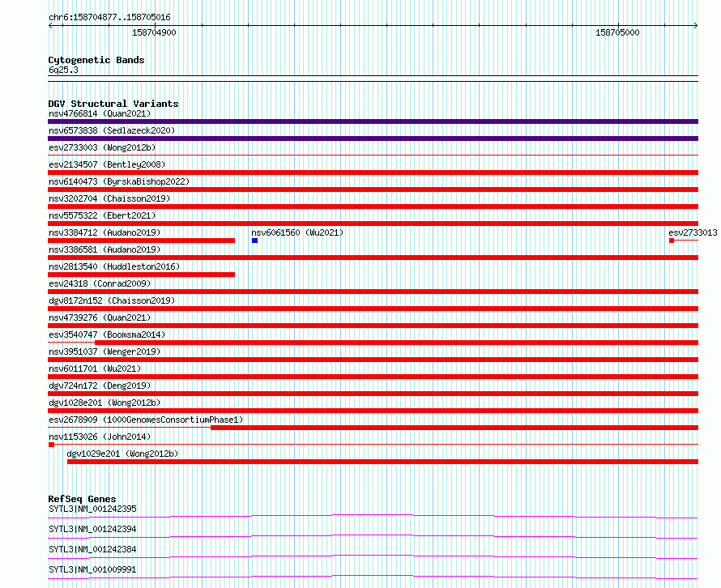This screenshot has width=721, height=588.
Task: Select nsv3951037 (Wenger2019) label
Action: pyautogui.click(x=105, y=352)
